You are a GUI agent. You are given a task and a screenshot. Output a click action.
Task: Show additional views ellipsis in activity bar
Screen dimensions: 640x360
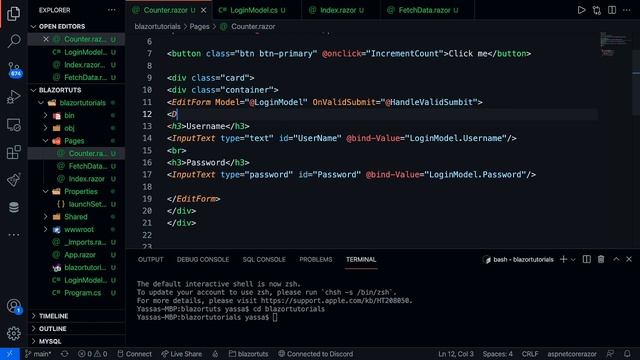pyautogui.click(x=13, y=235)
